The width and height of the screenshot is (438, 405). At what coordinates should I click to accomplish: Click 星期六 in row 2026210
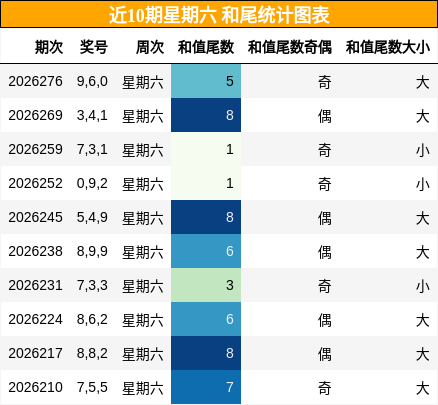143,388
